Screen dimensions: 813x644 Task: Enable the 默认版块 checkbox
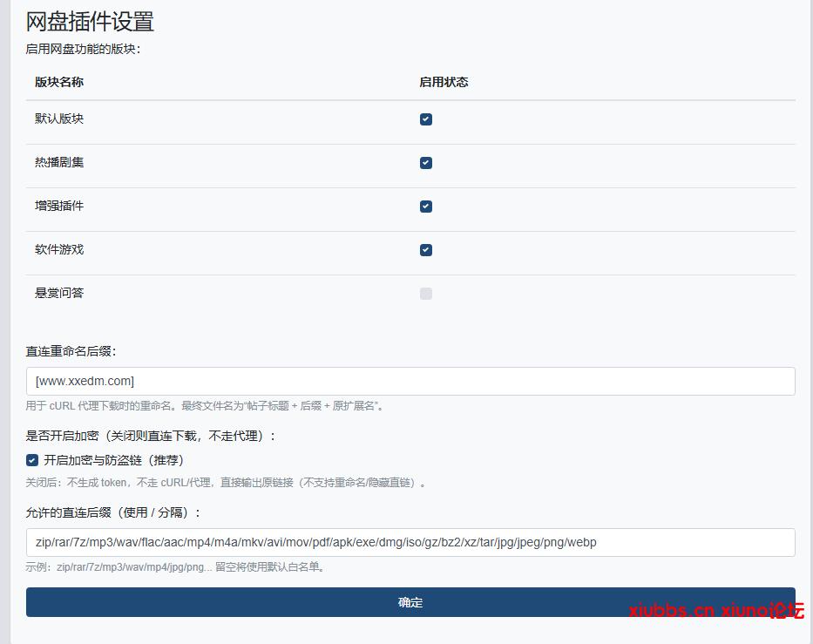pyautogui.click(x=425, y=119)
